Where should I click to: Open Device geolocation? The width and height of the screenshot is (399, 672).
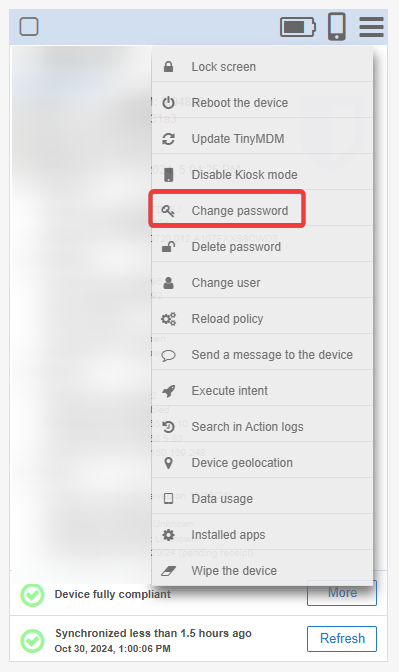(x=262, y=463)
